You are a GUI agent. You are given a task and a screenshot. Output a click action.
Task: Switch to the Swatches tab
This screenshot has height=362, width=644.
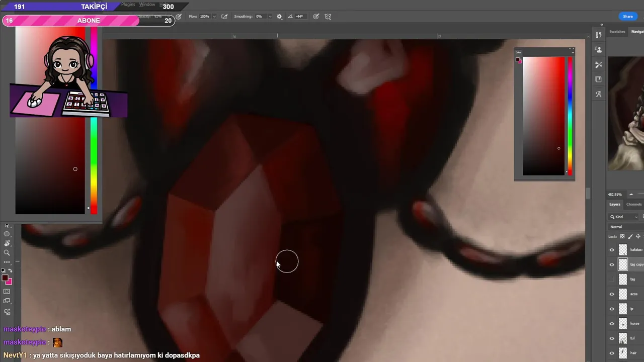pos(617,32)
